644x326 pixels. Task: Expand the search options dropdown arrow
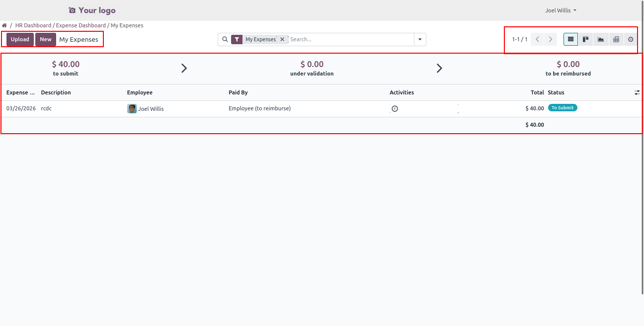420,39
